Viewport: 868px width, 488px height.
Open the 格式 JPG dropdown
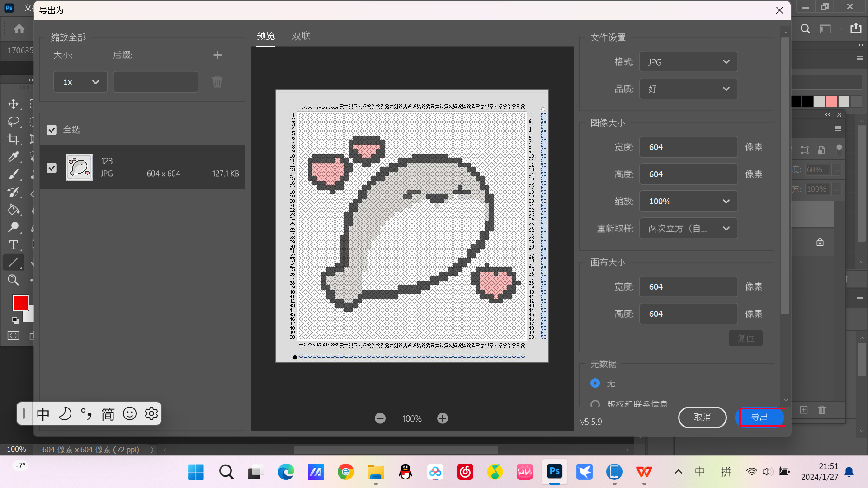coord(689,62)
